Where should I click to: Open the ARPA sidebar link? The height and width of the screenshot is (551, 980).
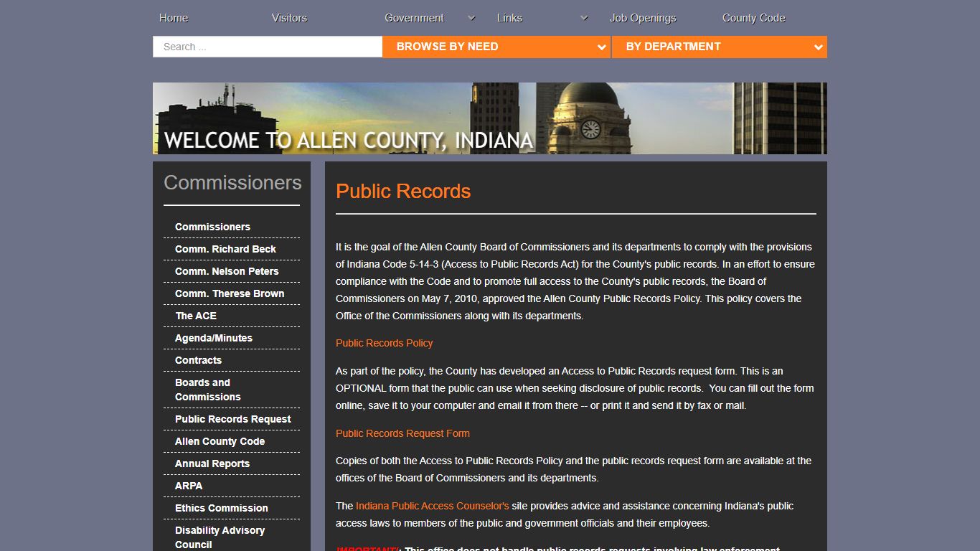pos(189,486)
